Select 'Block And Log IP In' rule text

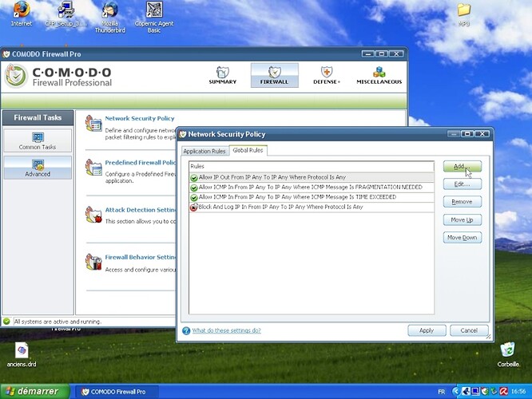tap(281, 207)
